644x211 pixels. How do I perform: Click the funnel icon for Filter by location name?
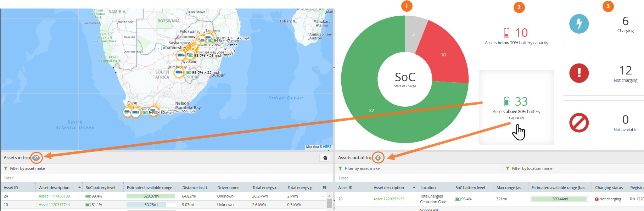(508, 168)
